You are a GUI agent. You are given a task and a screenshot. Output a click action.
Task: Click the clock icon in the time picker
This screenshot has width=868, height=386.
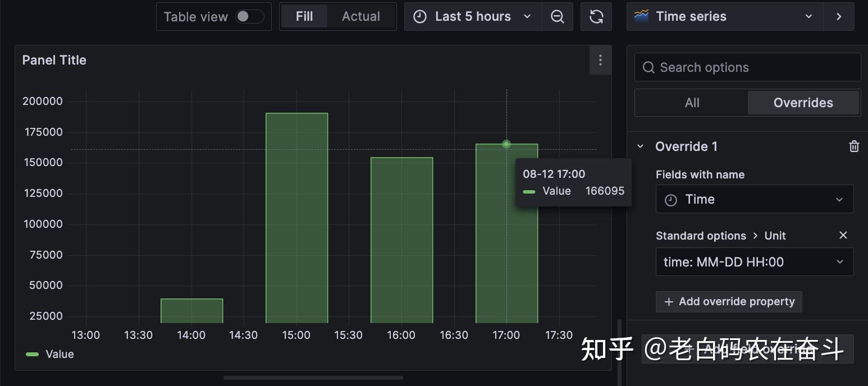pos(419,16)
